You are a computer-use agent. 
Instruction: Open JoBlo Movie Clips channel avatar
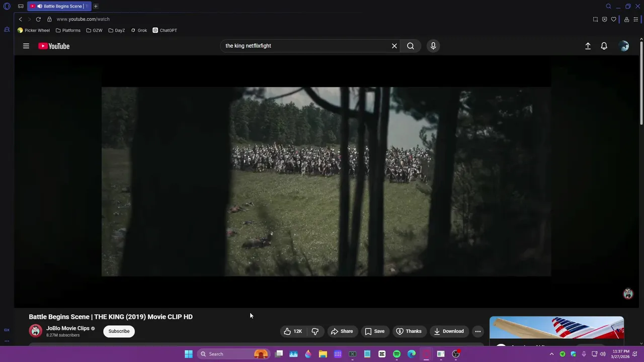click(35, 331)
